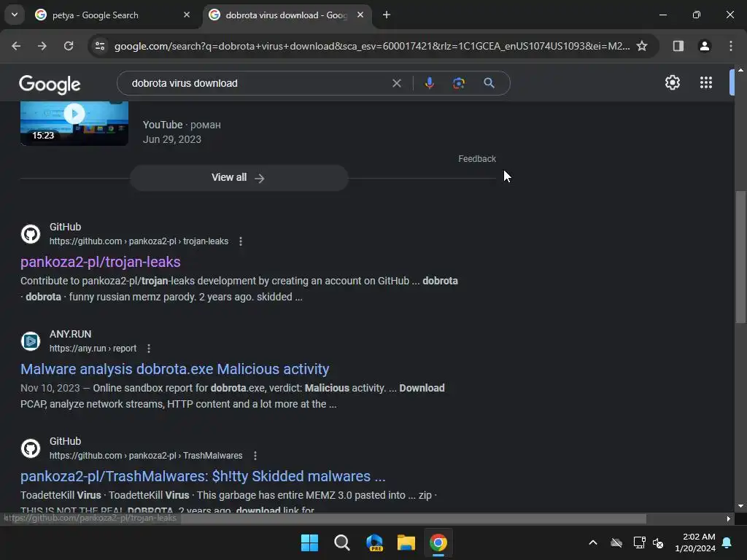This screenshot has width=747, height=560.
Task: Open Google apps grid
Action: (706, 83)
